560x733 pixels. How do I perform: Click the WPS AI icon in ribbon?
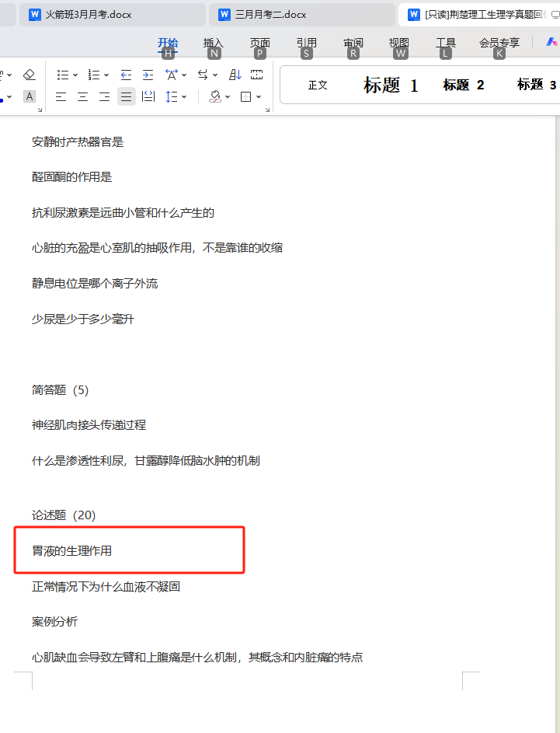[x=551, y=42]
